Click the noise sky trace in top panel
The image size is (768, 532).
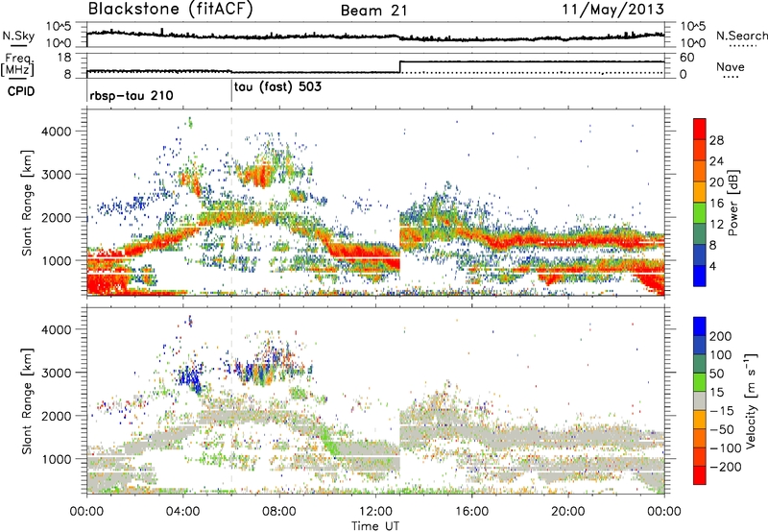tap(375, 36)
